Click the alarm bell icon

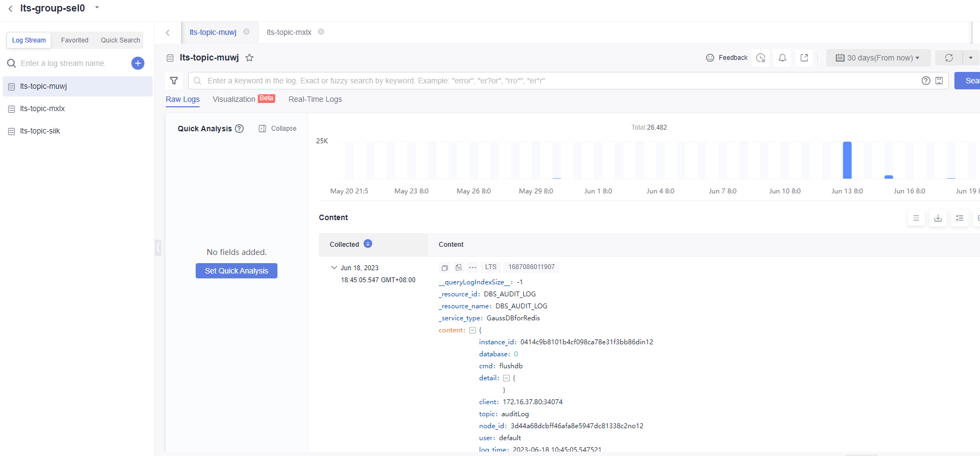pyautogui.click(x=782, y=58)
